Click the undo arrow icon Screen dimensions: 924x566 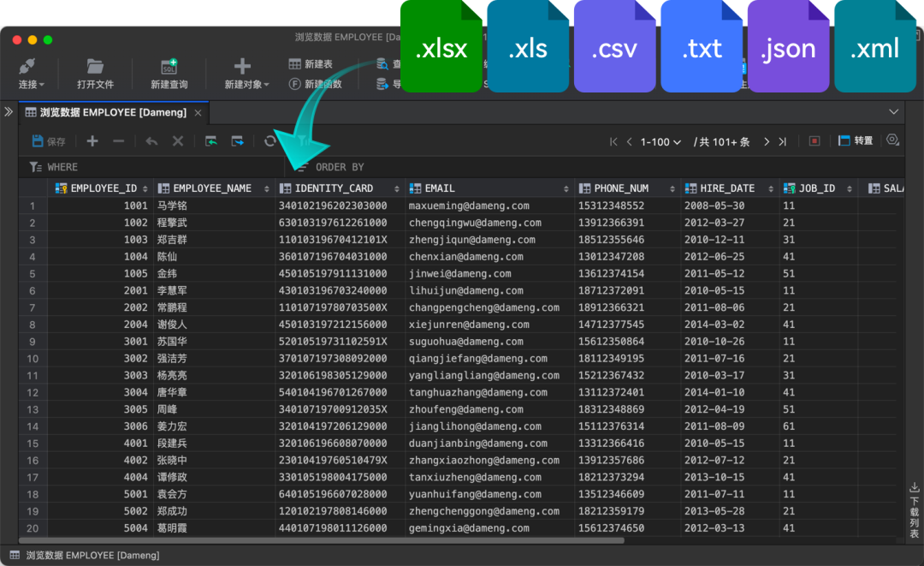(151, 141)
